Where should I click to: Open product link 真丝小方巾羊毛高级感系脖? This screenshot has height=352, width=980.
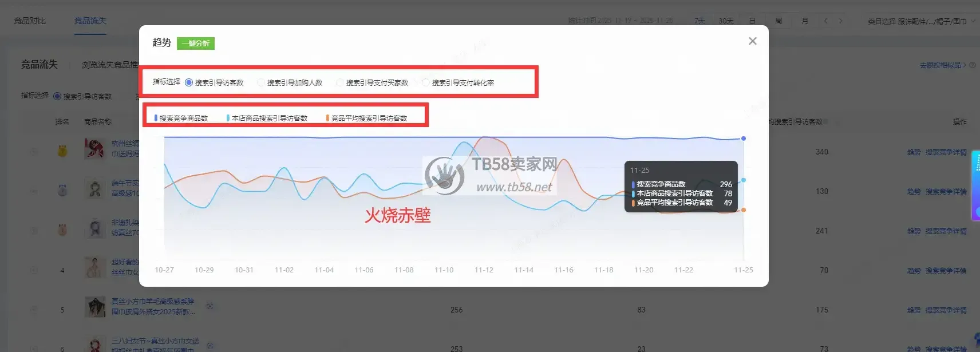(x=153, y=306)
